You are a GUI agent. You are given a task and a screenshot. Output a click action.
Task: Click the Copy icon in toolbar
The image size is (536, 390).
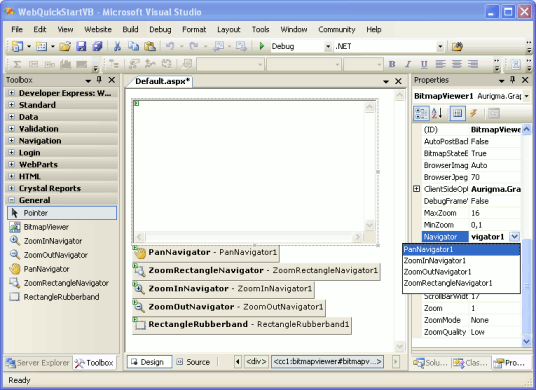tap(133, 46)
